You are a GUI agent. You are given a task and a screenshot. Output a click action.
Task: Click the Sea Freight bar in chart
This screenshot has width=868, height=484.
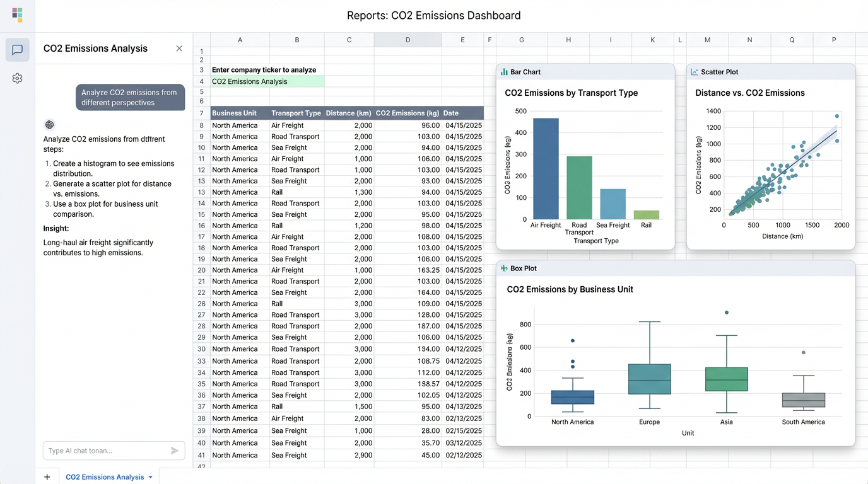(x=613, y=204)
